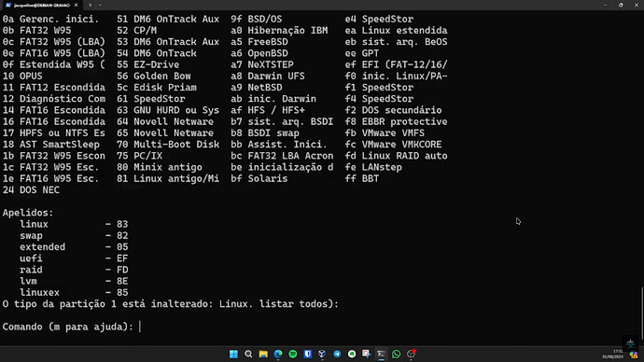Click the '56 Golden Bow' entry
This screenshot has height=362, width=644.
[x=154, y=76]
